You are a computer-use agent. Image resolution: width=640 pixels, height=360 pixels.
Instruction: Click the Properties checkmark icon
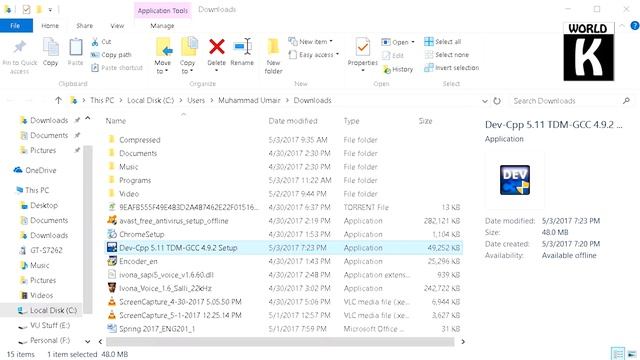(362, 47)
